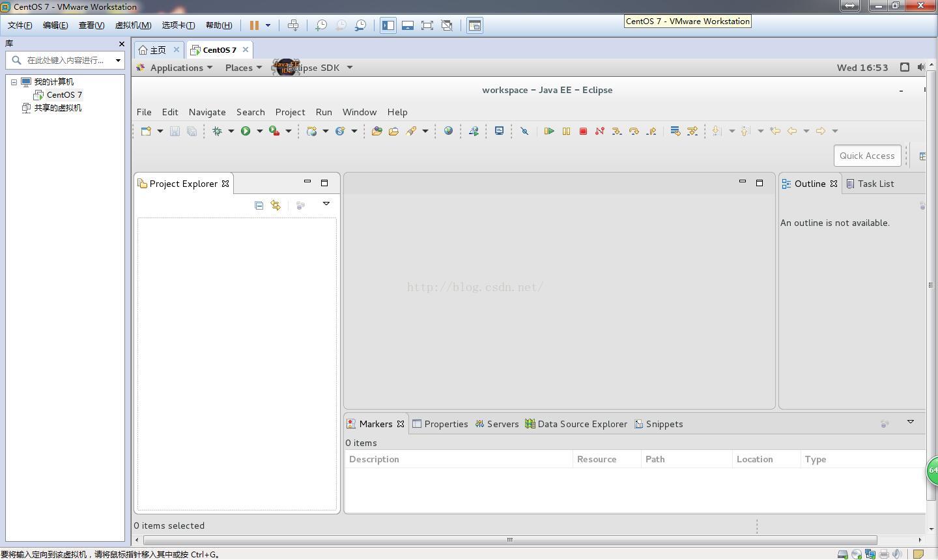Click the VMware pause virtual machine button

click(x=254, y=25)
